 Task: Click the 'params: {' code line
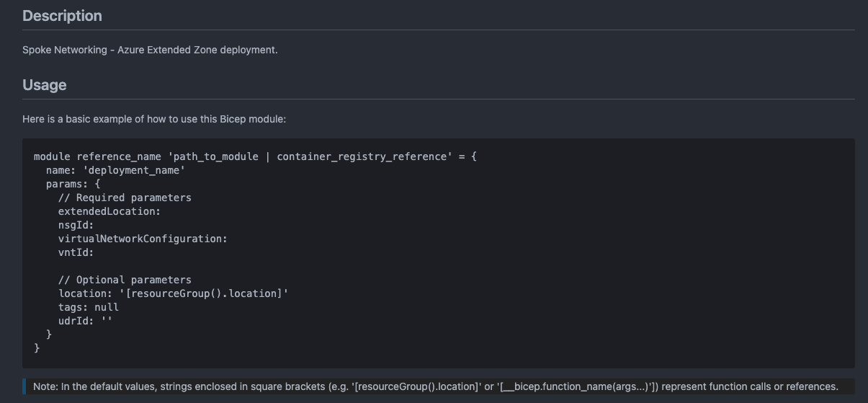[73, 184]
